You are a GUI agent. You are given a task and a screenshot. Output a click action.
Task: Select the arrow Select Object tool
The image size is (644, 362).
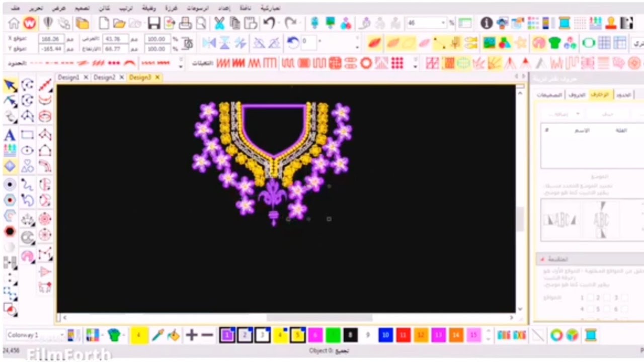point(11,85)
